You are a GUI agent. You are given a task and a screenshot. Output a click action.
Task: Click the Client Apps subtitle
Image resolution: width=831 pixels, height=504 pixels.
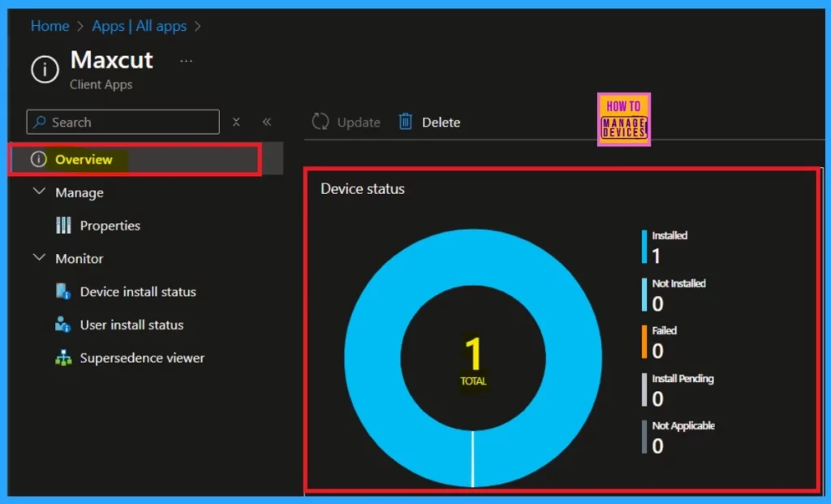point(101,84)
